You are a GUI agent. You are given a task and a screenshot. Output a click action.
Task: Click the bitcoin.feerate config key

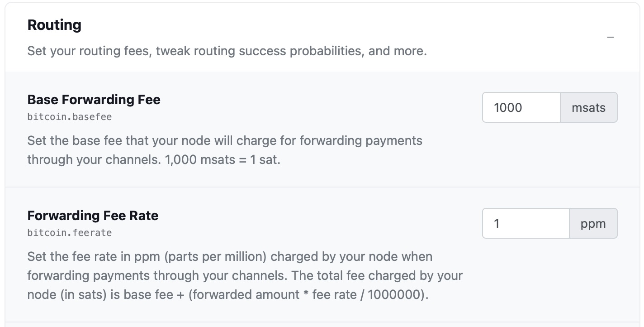(69, 233)
